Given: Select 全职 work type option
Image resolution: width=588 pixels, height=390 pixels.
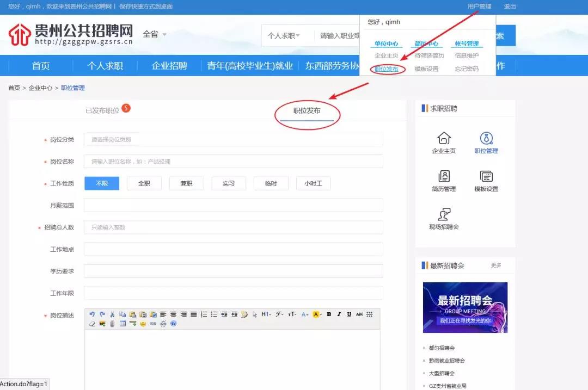Looking at the screenshot, I should click(x=143, y=183).
